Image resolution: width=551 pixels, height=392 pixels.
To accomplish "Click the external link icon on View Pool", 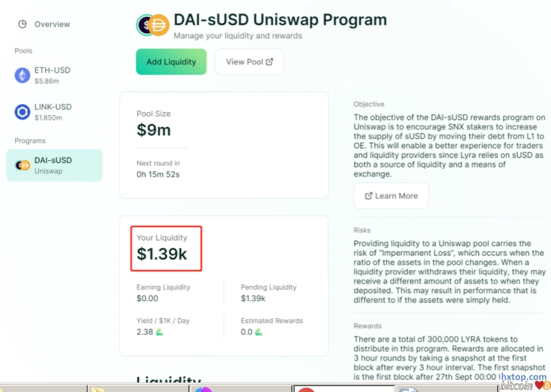I will coord(269,62).
